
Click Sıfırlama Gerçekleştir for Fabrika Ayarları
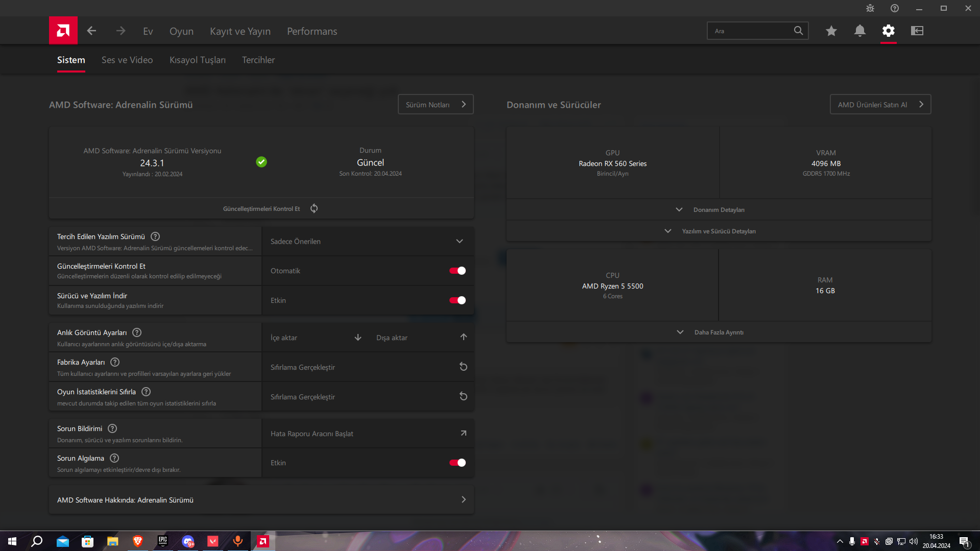(x=368, y=367)
